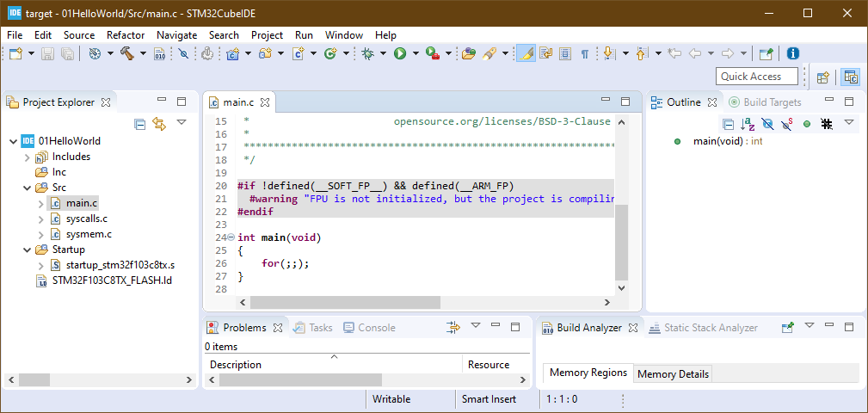Click the Debug bug icon

pos(367,53)
